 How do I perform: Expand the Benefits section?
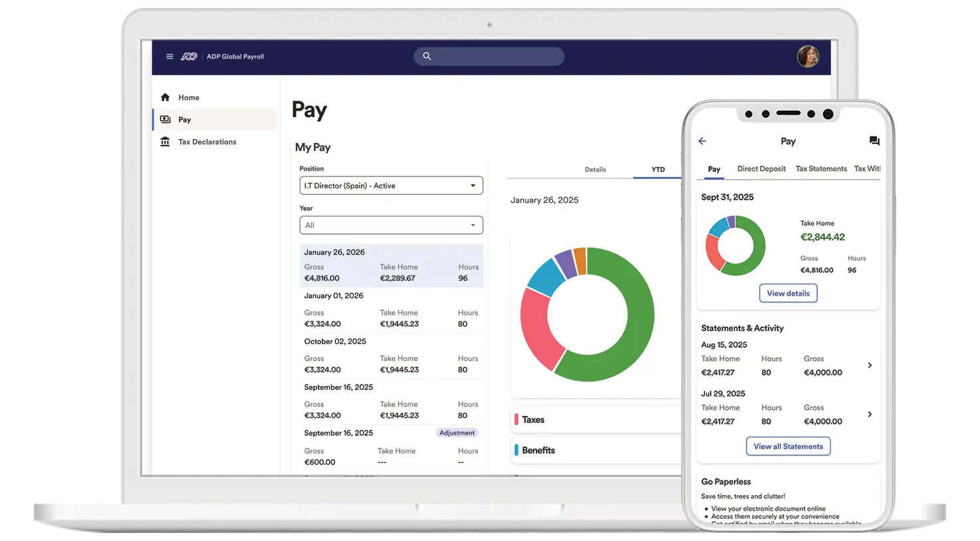pos(596,451)
